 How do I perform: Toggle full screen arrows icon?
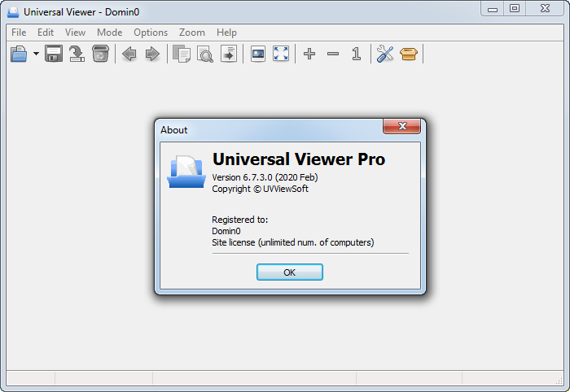[281, 54]
